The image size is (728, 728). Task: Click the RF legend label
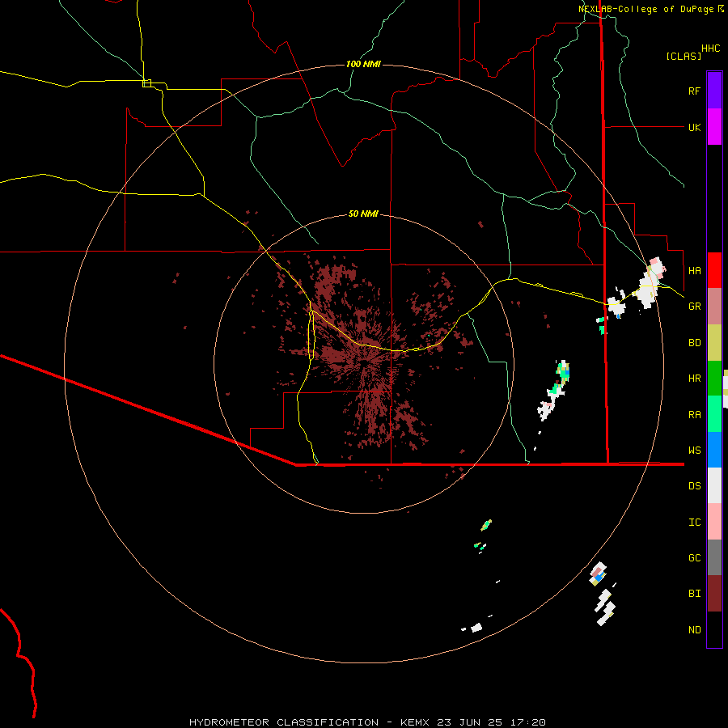[x=694, y=91]
